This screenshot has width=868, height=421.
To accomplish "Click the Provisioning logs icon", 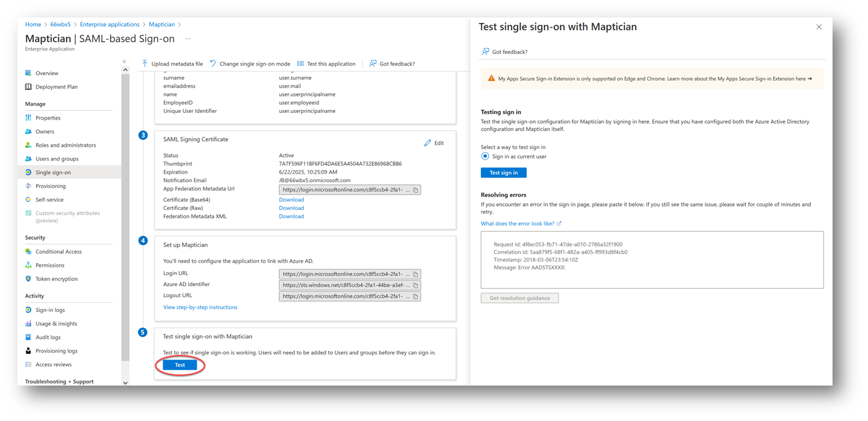I will tap(28, 351).
